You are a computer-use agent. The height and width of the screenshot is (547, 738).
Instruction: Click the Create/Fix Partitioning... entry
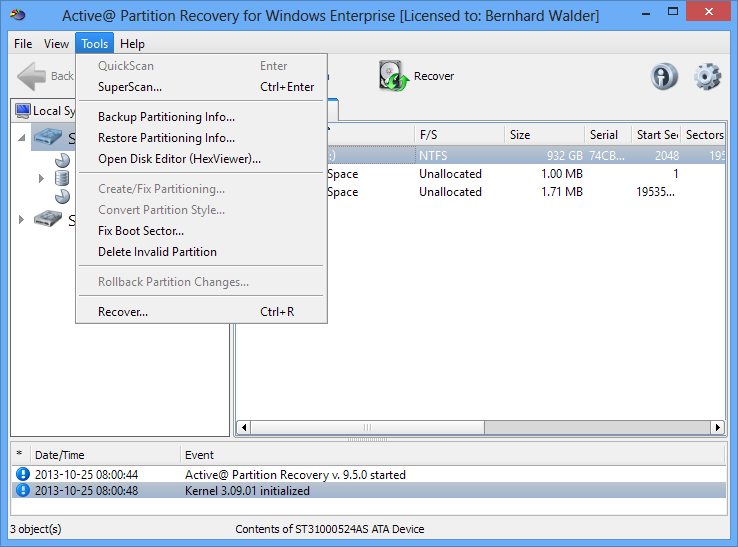(201, 189)
